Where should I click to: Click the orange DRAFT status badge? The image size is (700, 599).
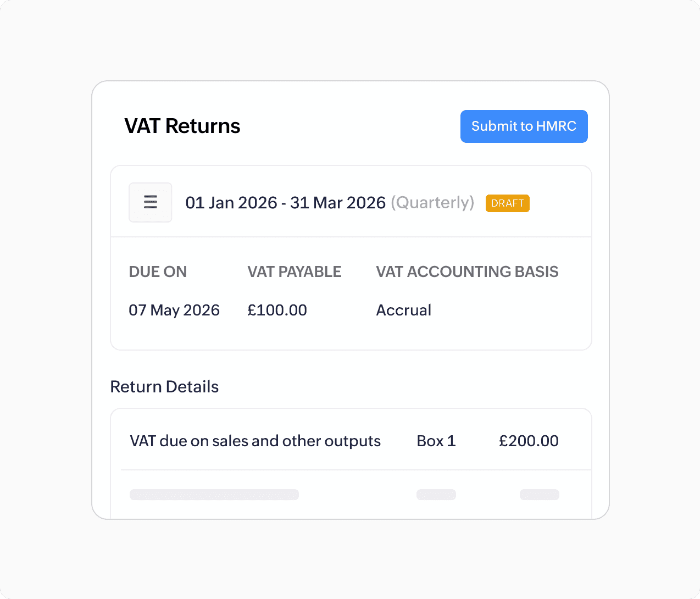[507, 203]
